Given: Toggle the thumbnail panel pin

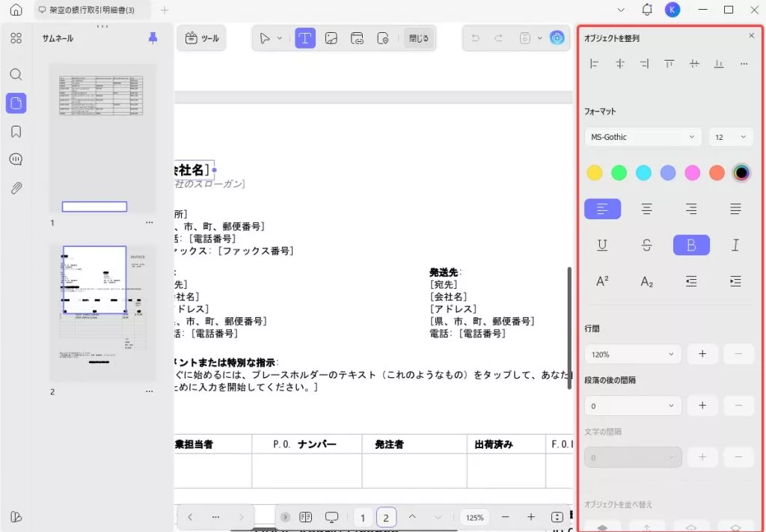Looking at the screenshot, I should click(x=153, y=37).
